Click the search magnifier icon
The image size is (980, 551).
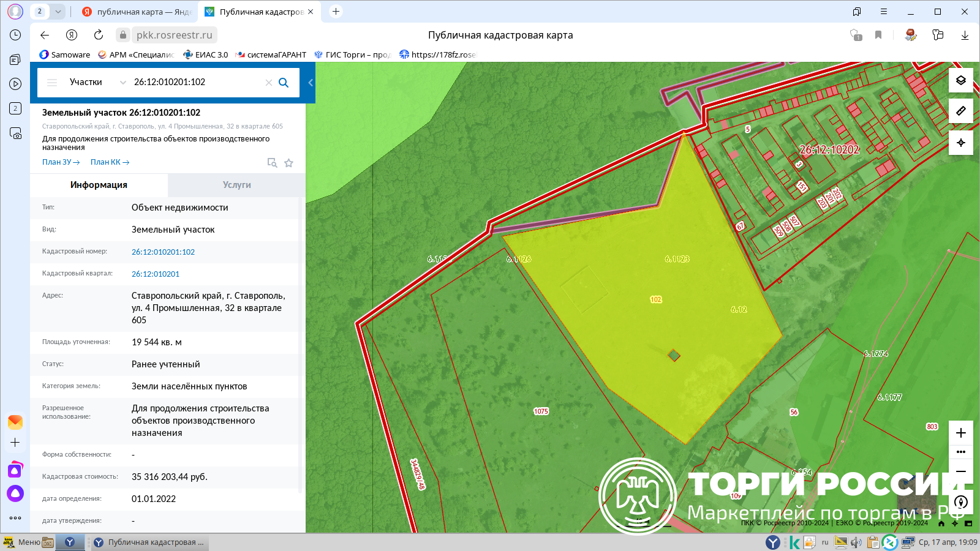pyautogui.click(x=284, y=83)
